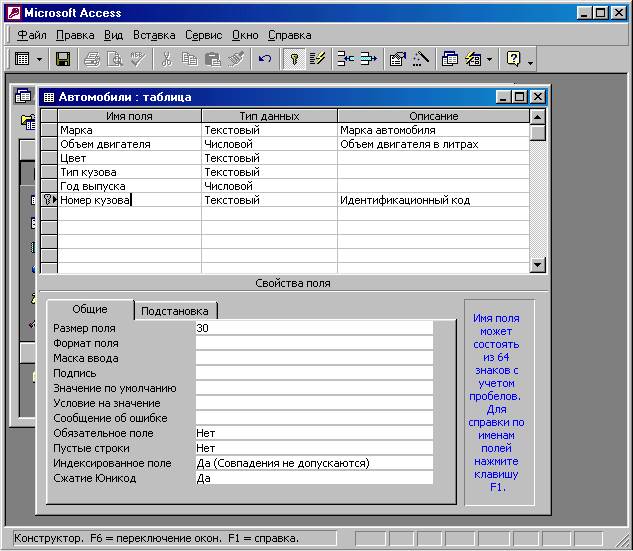633x551 pixels.
Task: Click the Build wand toolbar icon
Action: (421, 59)
